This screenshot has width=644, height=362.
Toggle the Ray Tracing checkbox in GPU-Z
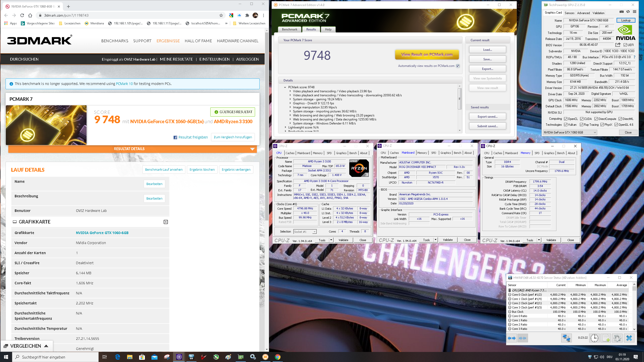[x=581, y=125]
